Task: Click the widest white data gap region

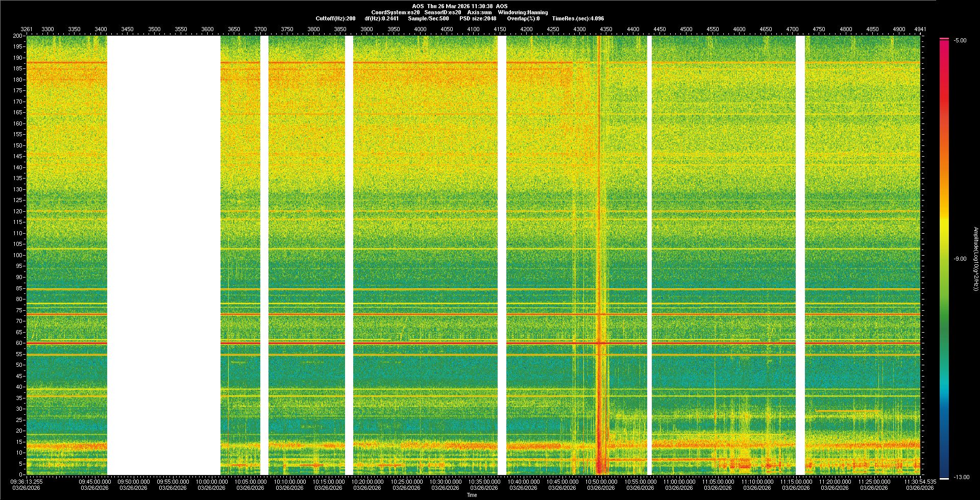Action: coord(163,255)
